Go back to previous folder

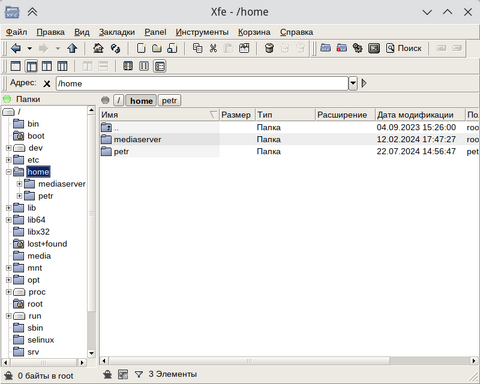pos(16,49)
